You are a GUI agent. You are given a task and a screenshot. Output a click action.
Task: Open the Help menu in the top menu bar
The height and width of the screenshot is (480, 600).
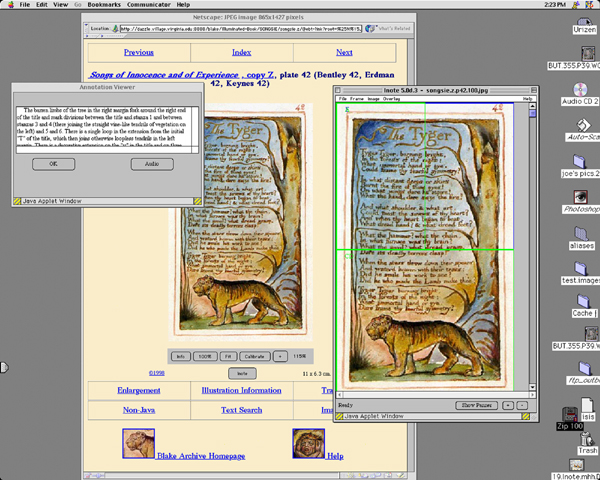click(x=183, y=5)
